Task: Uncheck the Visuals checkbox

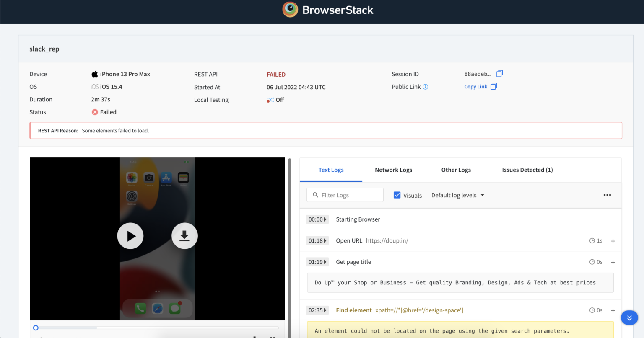Action: tap(397, 195)
